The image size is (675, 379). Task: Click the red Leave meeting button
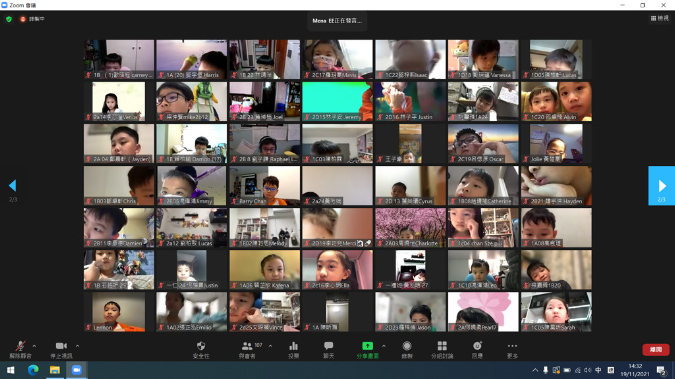click(656, 350)
